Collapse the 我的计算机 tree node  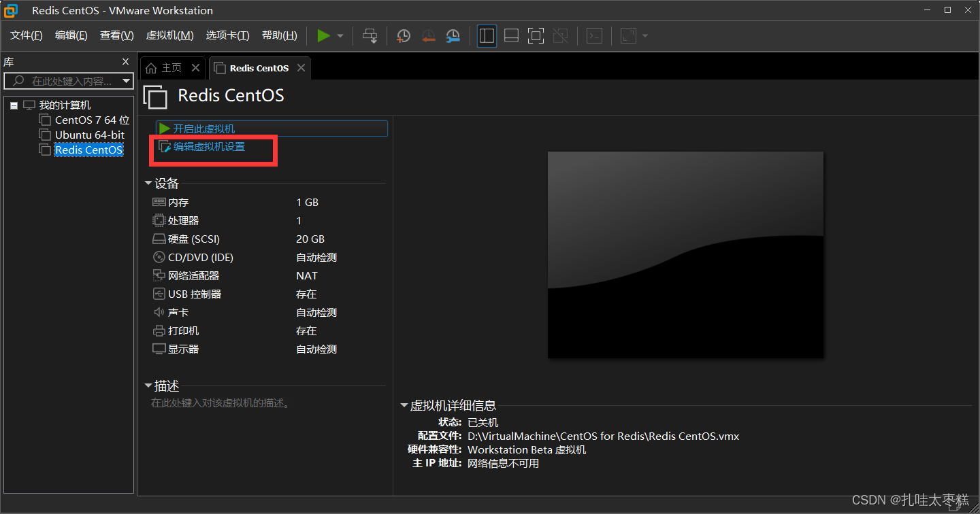click(x=14, y=106)
